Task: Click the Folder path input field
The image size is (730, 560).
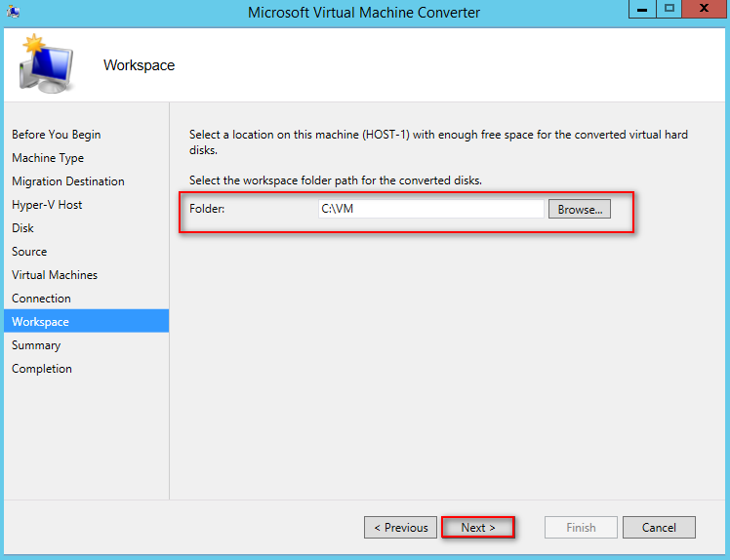Action: coord(431,209)
